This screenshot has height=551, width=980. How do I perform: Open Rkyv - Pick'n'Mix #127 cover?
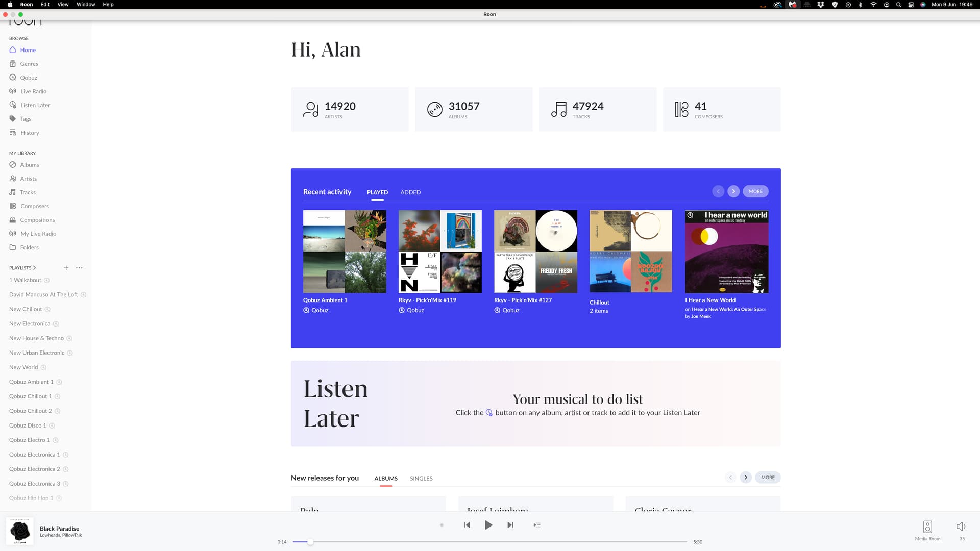coord(535,252)
